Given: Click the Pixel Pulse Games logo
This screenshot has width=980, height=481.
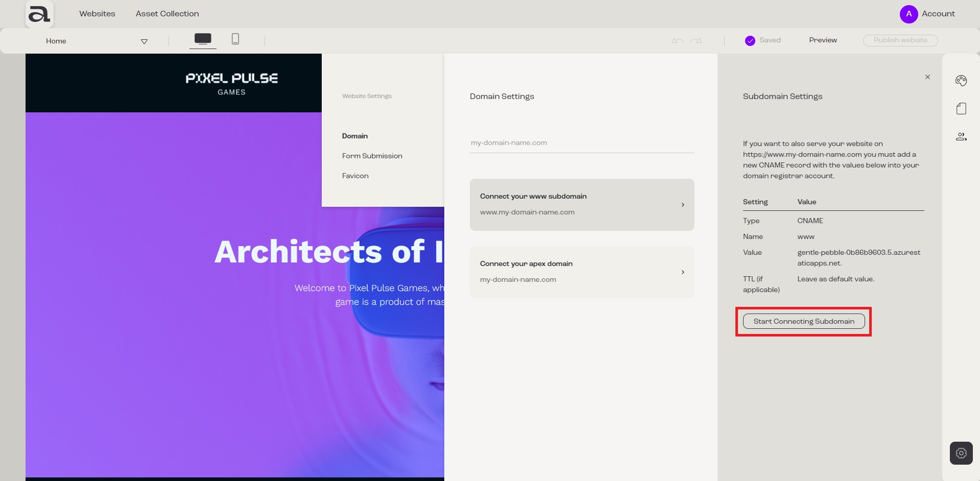Looking at the screenshot, I should click(232, 84).
